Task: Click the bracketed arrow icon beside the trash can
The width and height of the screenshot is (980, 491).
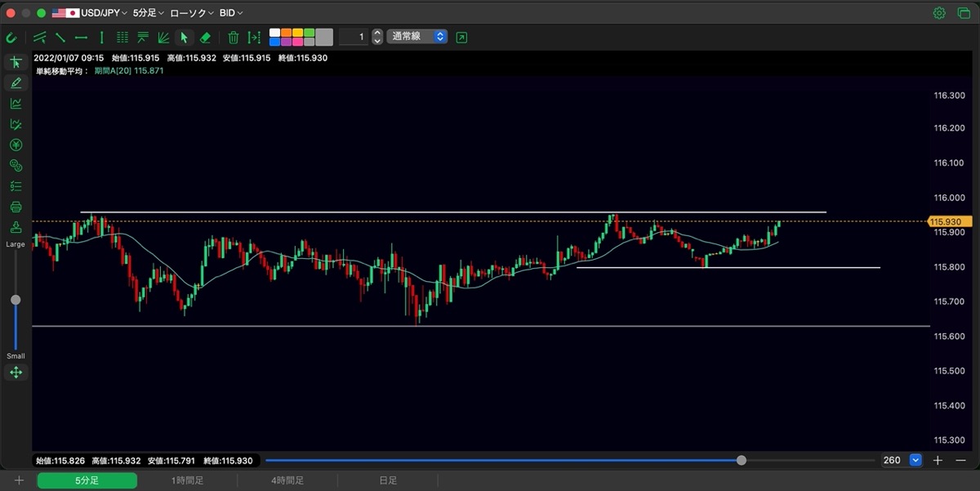Action: [x=254, y=37]
